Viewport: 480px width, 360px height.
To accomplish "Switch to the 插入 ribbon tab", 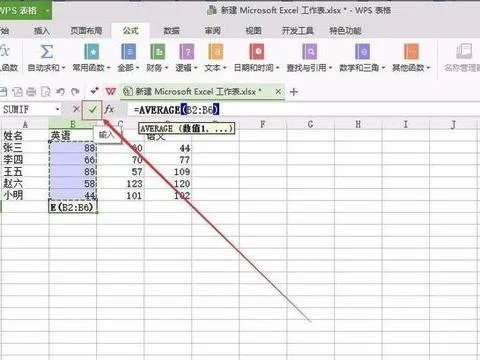I will (x=42, y=31).
